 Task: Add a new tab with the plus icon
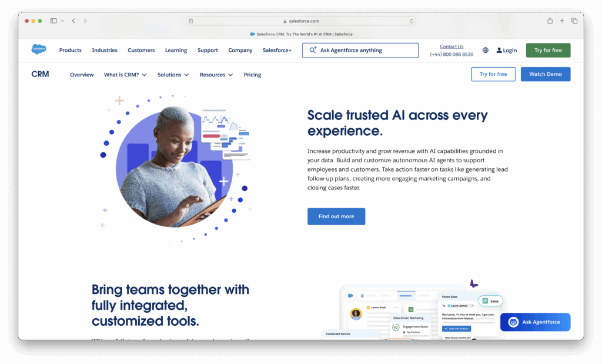click(561, 21)
